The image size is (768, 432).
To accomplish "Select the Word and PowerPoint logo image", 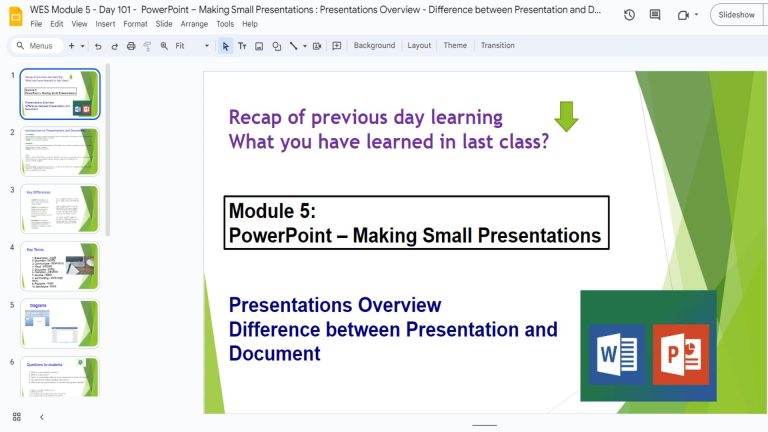I will (648, 346).
